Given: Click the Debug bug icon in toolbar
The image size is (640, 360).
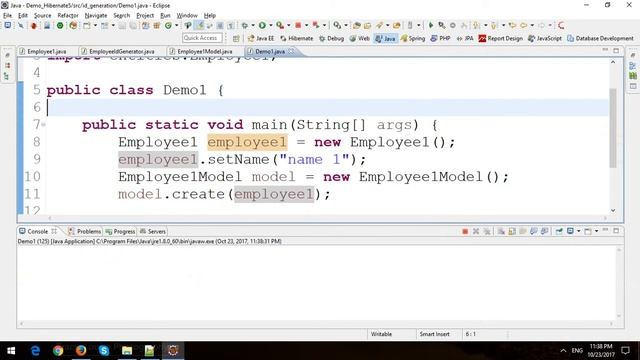Looking at the screenshot, I should click(x=245, y=25).
